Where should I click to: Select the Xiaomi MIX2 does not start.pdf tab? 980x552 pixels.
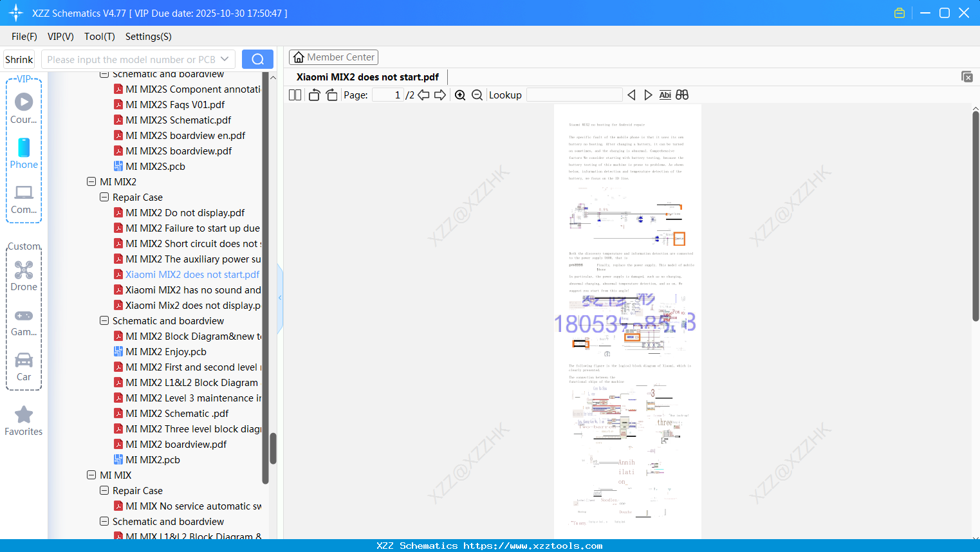click(x=367, y=77)
